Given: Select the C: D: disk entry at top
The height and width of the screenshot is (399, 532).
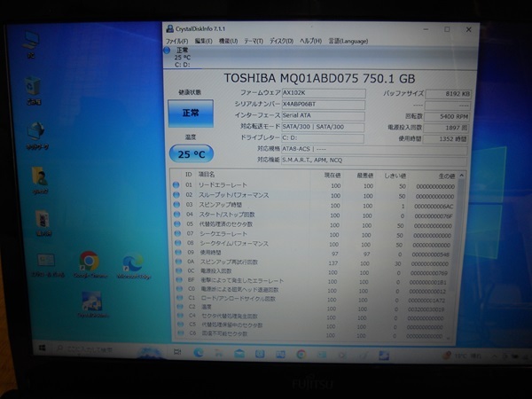Looking at the screenshot, I should 182,58.
